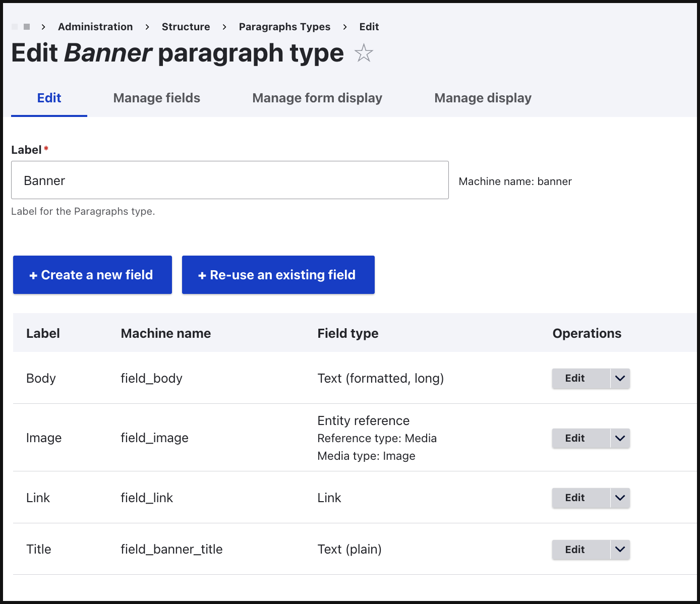
Task: Show more operations for Title field
Action: click(620, 550)
